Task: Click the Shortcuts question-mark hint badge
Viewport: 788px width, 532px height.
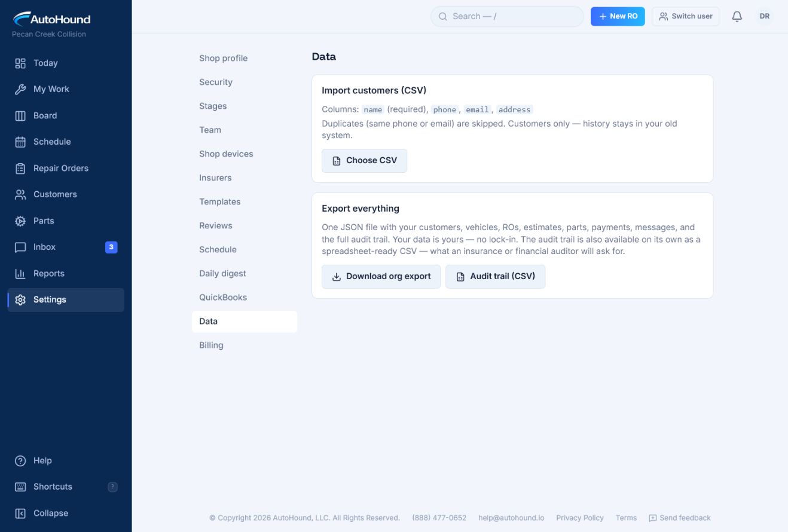Action: (112, 487)
